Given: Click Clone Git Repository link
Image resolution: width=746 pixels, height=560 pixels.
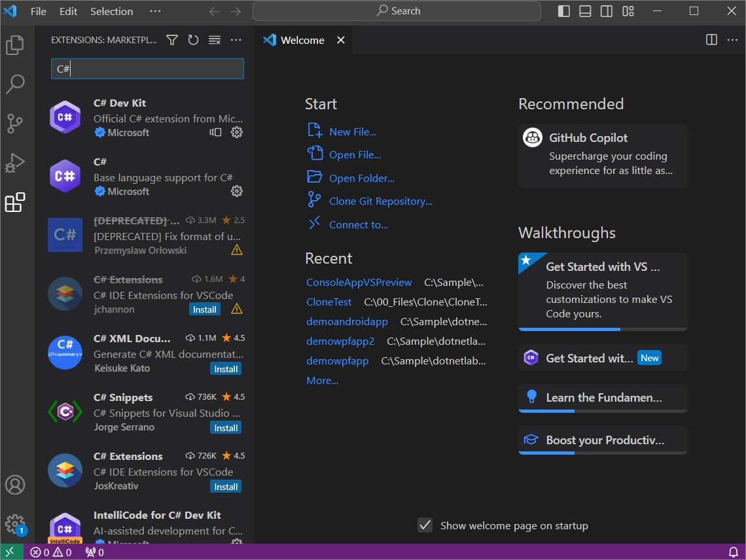Looking at the screenshot, I should [x=381, y=201].
